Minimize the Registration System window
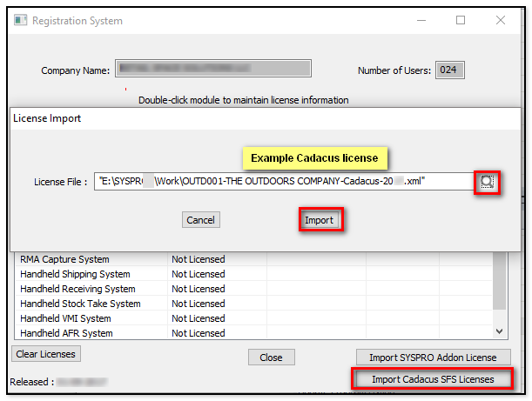This screenshot has width=532, height=401. [x=421, y=20]
